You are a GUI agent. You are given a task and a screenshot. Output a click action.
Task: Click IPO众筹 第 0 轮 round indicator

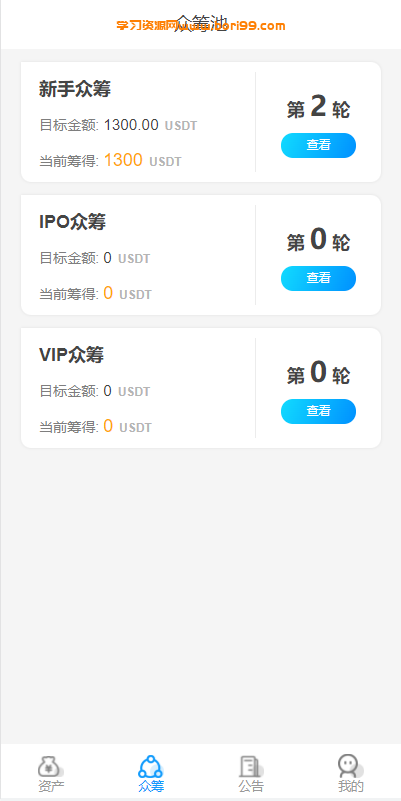click(318, 240)
